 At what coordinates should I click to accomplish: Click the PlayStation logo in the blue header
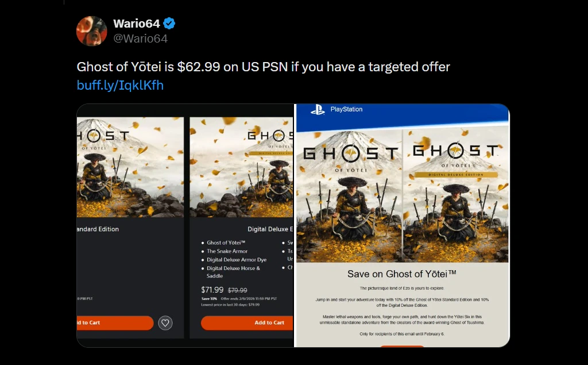coord(318,110)
